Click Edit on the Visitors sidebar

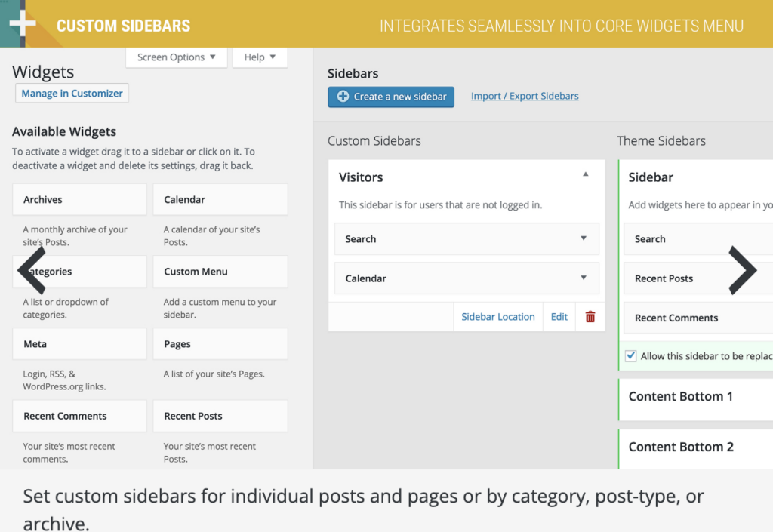click(x=559, y=317)
